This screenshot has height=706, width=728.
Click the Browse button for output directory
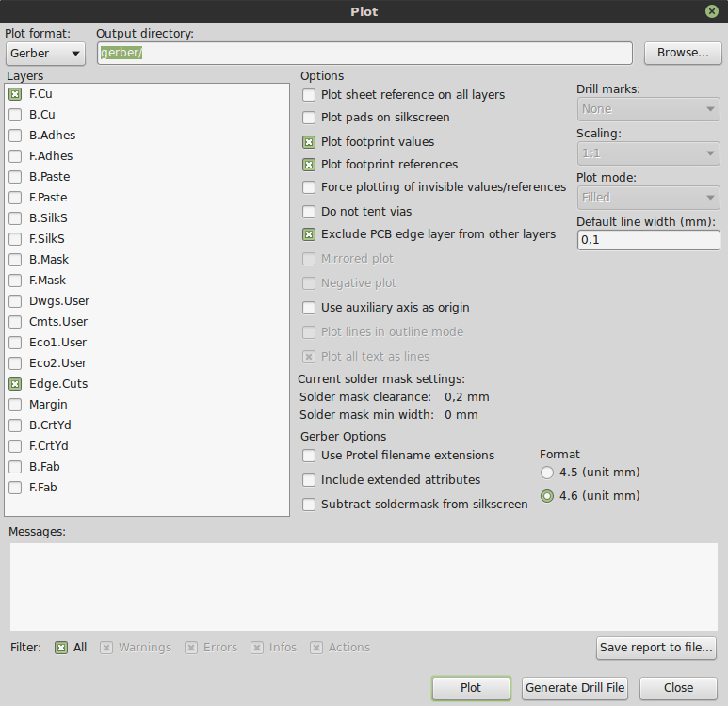[x=683, y=53]
